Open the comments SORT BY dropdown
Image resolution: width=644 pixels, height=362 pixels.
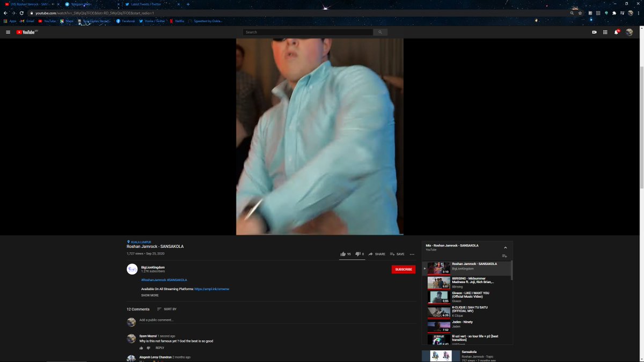167,309
